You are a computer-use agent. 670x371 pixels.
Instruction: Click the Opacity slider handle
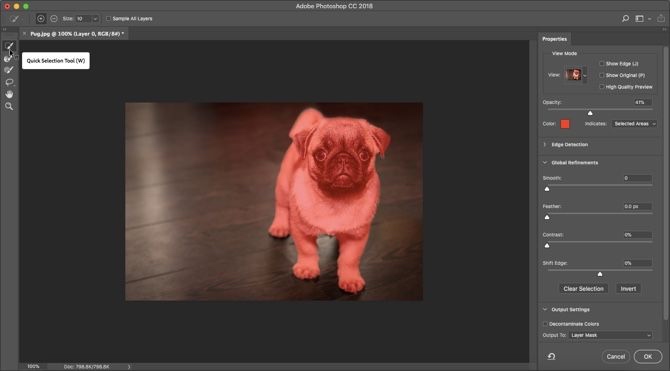tap(590, 113)
